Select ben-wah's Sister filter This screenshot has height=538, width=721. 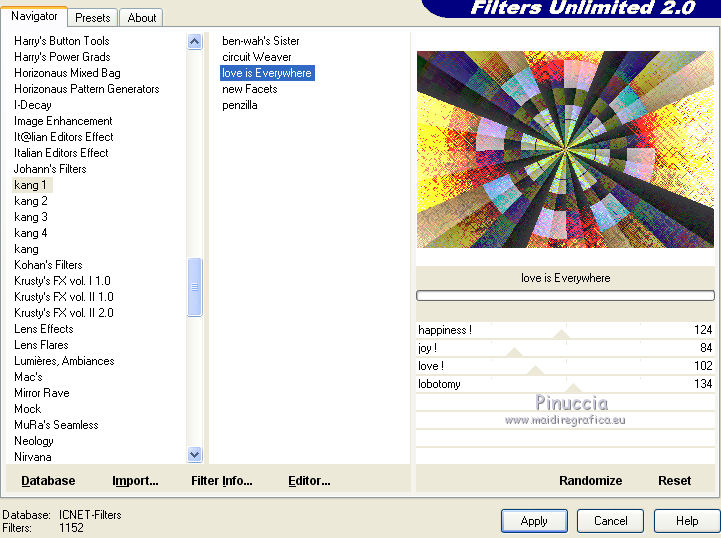(x=261, y=41)
